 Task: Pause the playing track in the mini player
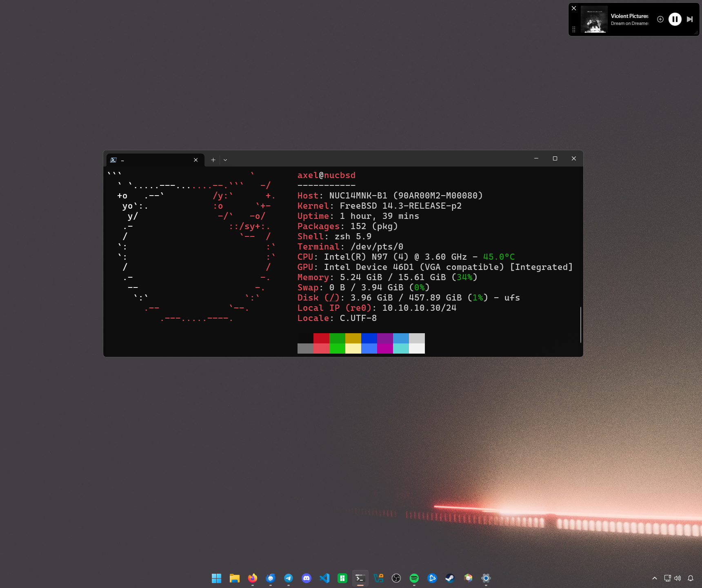[675, 19]
